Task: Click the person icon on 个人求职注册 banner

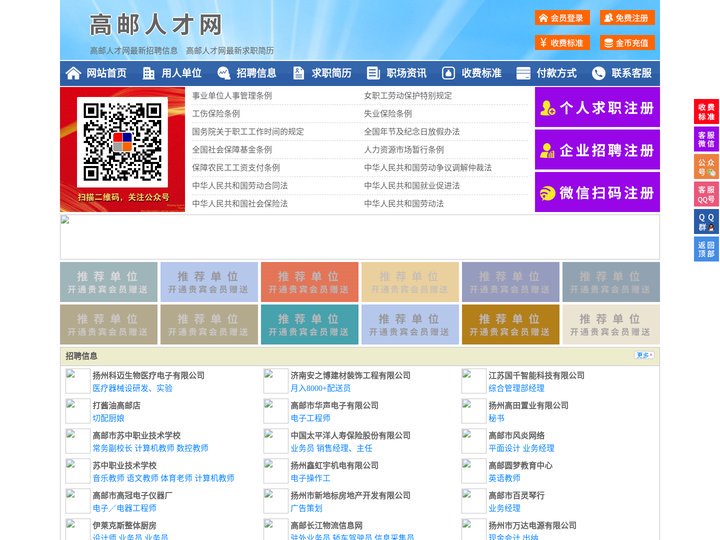Action: tap(547, 108)
